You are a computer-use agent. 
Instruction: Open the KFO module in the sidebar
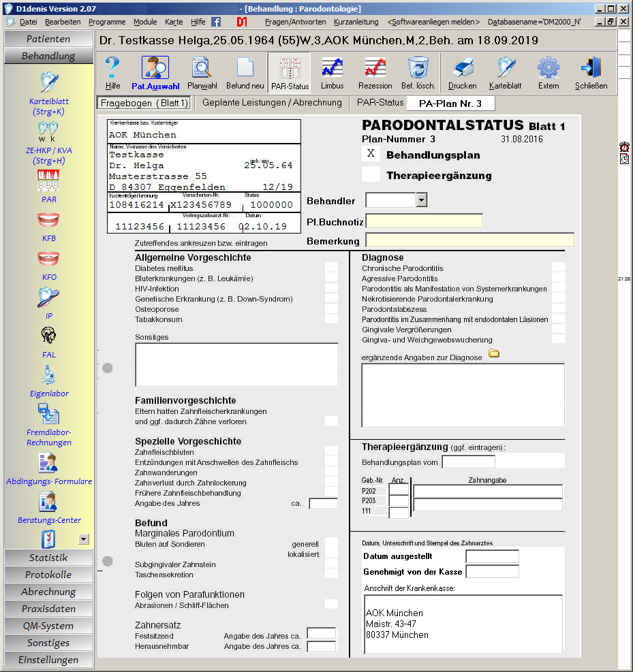pos(49,266)
